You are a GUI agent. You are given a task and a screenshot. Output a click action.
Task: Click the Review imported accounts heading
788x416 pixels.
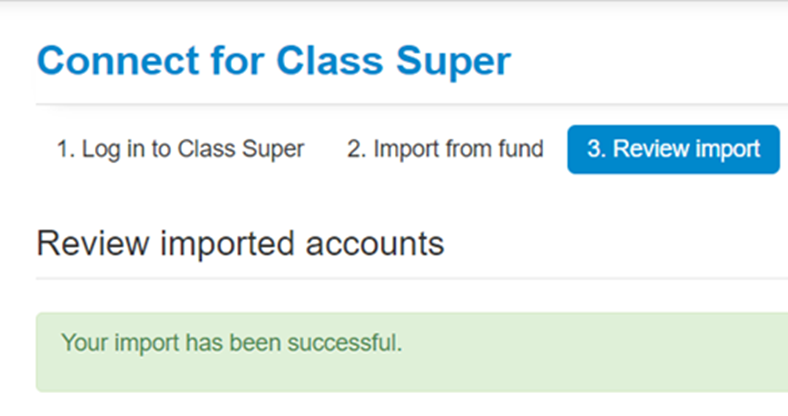pyautogui.click(x=240, y=243)
